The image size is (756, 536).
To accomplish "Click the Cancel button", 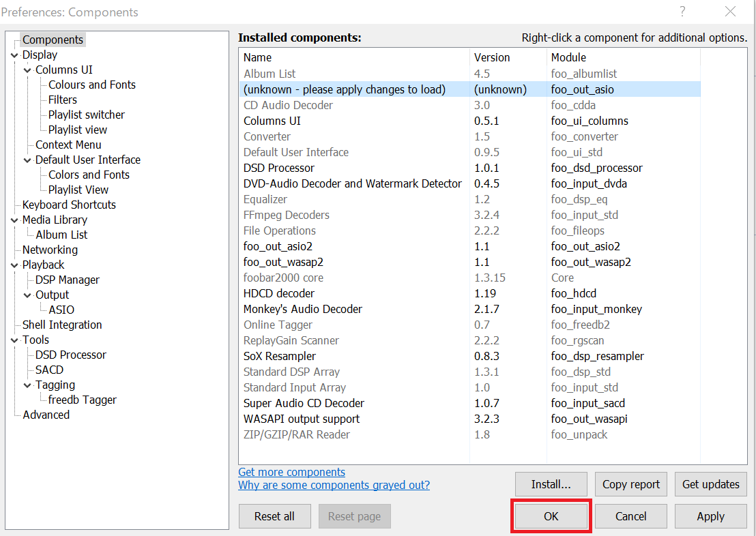I will point(630,516).
